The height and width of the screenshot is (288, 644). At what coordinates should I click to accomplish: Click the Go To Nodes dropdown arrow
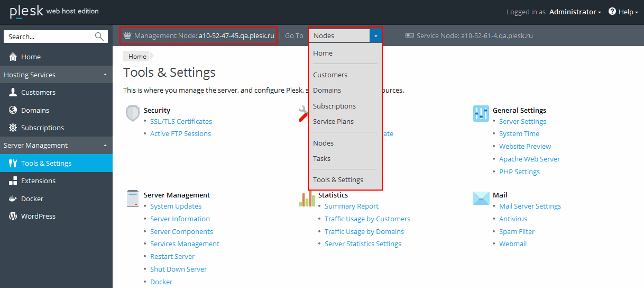coord(375,36)
